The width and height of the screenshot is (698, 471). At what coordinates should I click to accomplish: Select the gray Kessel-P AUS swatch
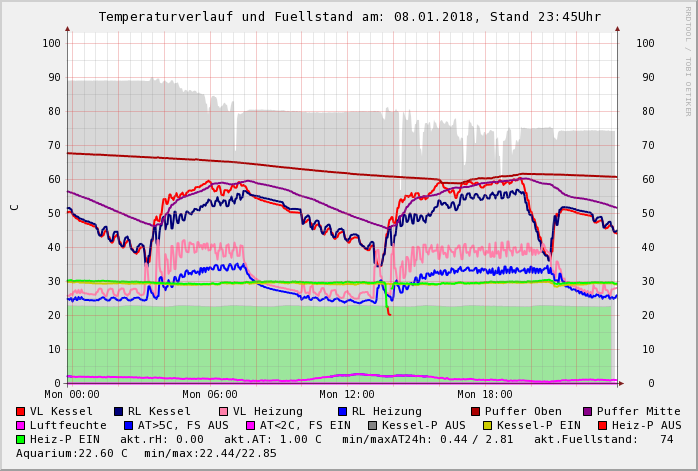coord(371,425)
